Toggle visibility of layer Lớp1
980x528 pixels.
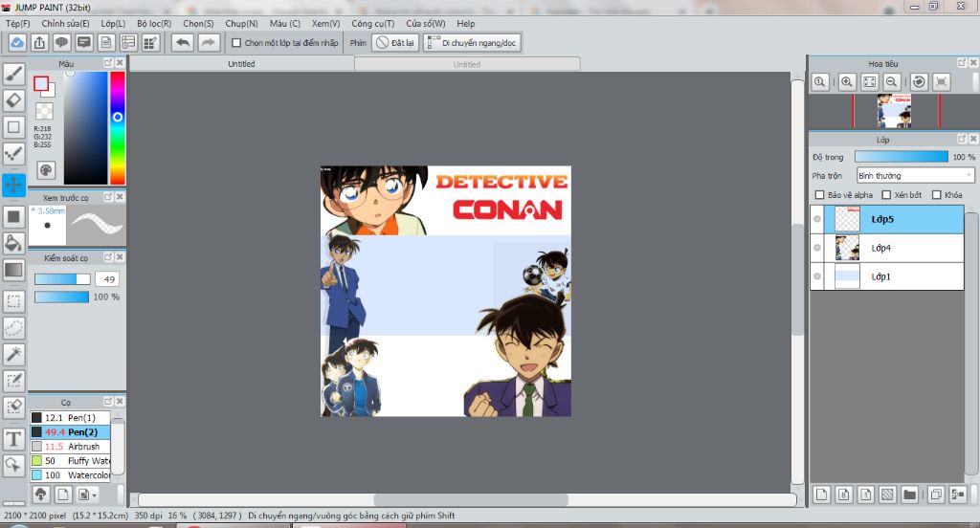(x=817, y=276)
